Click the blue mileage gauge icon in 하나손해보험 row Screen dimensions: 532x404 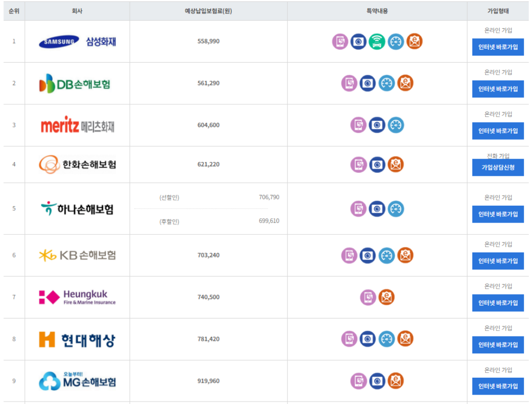coord(396,209)
